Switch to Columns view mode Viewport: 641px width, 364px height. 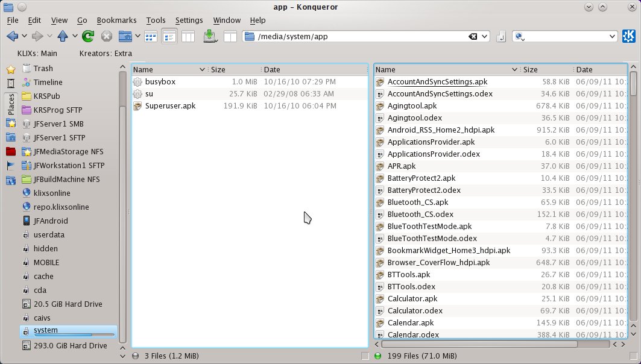pos(188,37)
